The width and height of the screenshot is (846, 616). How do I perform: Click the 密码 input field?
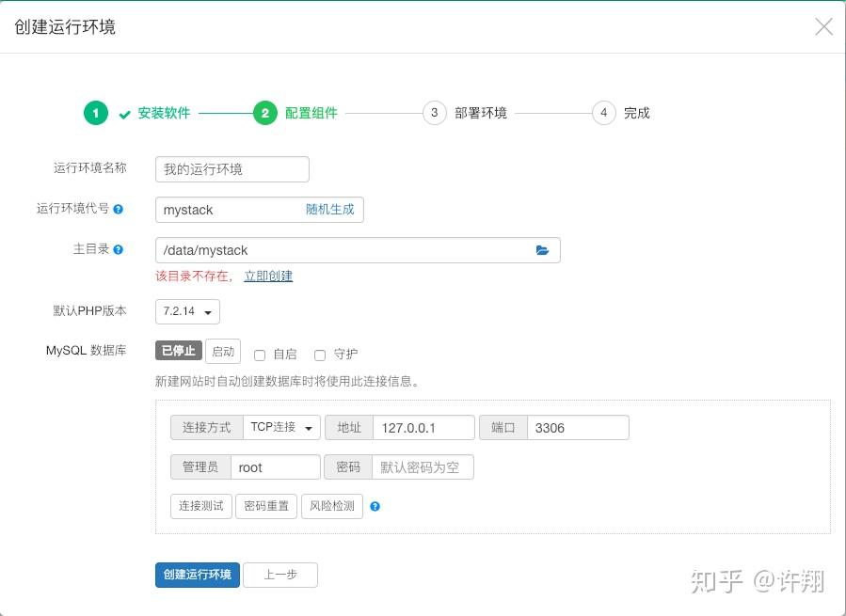[x=423, y=467]
